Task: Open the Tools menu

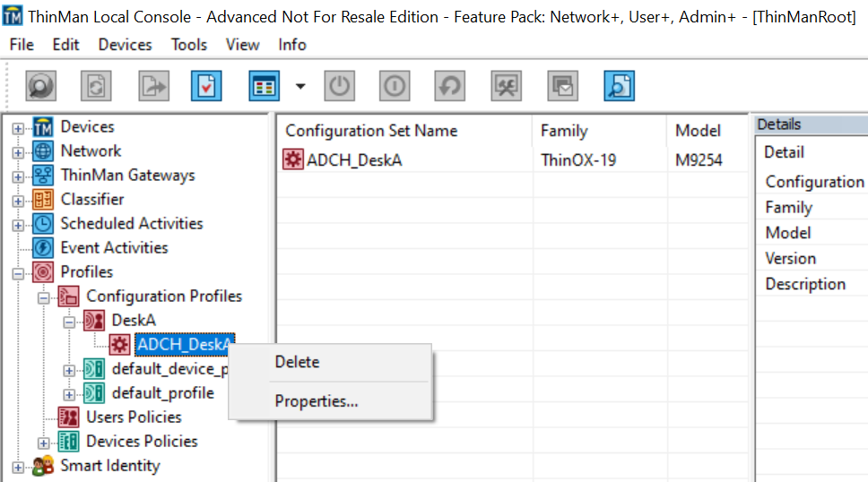Action: (x=189, y=44)
